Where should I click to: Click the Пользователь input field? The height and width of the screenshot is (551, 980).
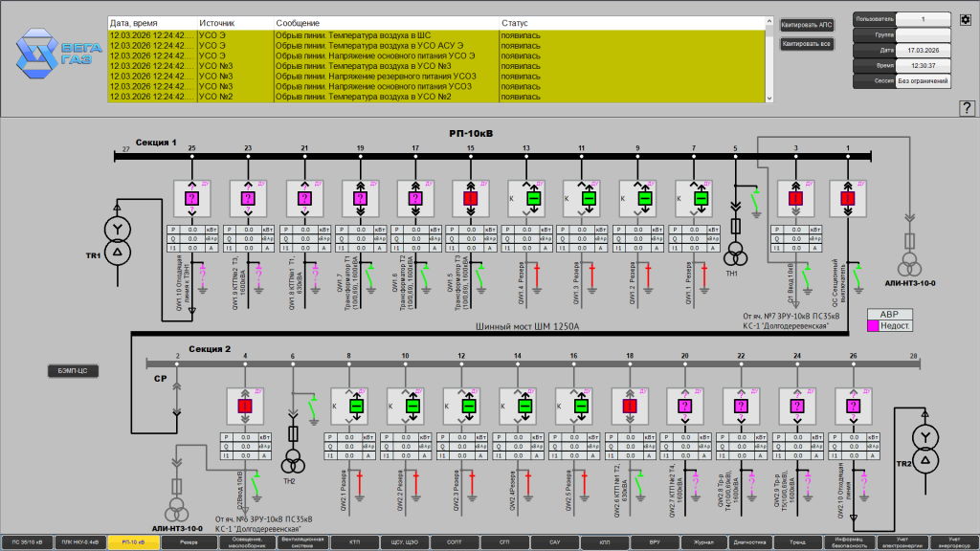click(924, 19)
